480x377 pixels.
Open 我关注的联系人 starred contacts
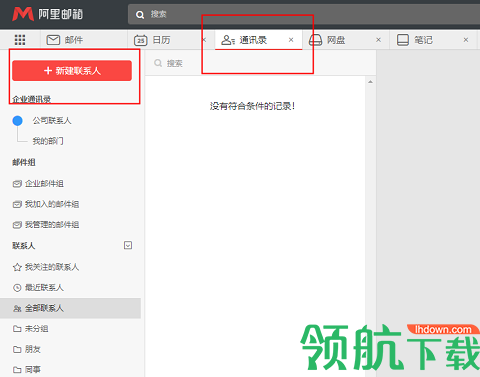tap(52, 267)
